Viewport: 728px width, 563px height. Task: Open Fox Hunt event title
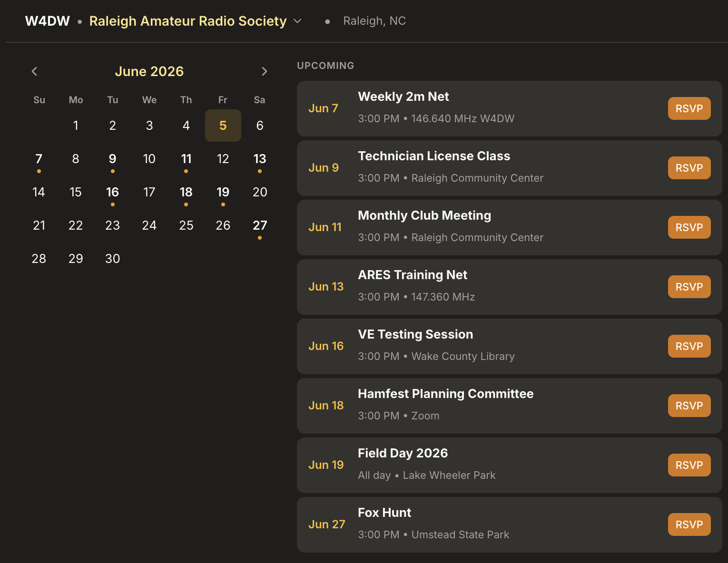point(384,513)
